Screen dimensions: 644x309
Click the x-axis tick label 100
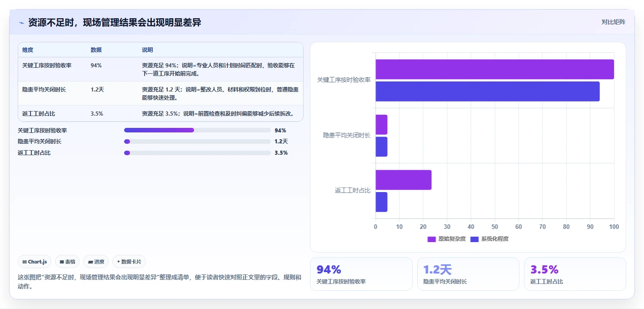(614, 227)
